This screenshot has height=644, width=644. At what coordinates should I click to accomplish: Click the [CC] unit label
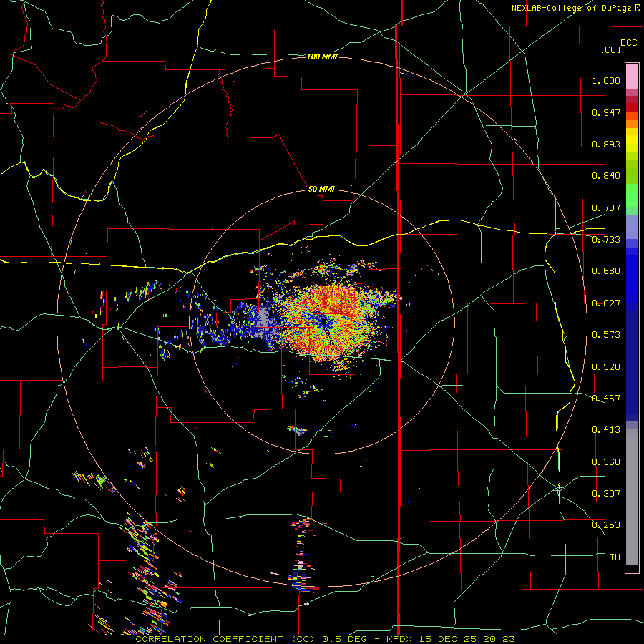(x=611, y=49)
